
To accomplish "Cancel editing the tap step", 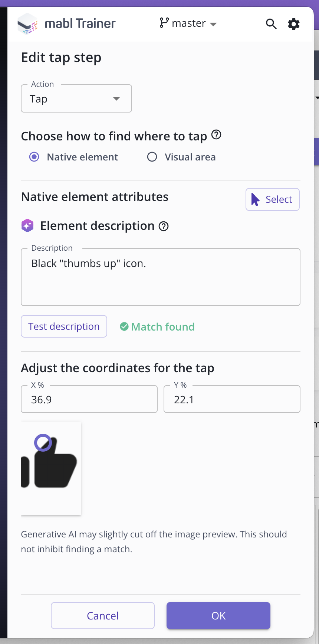I will pyautogui.click(x=102, y=615).
